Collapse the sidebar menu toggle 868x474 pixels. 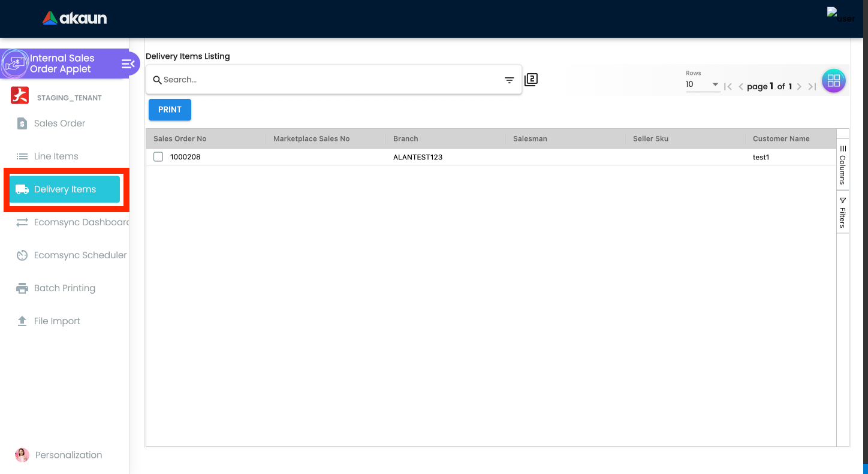point(128,64)
